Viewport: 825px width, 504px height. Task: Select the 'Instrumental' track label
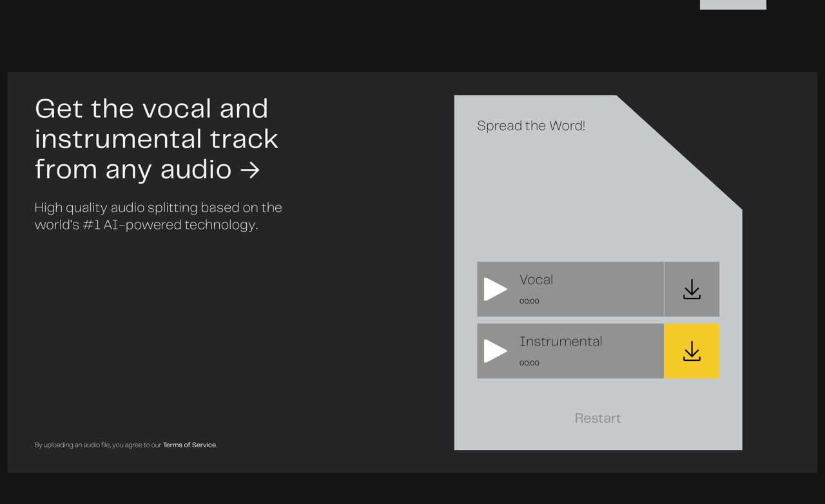pos(561,342)
